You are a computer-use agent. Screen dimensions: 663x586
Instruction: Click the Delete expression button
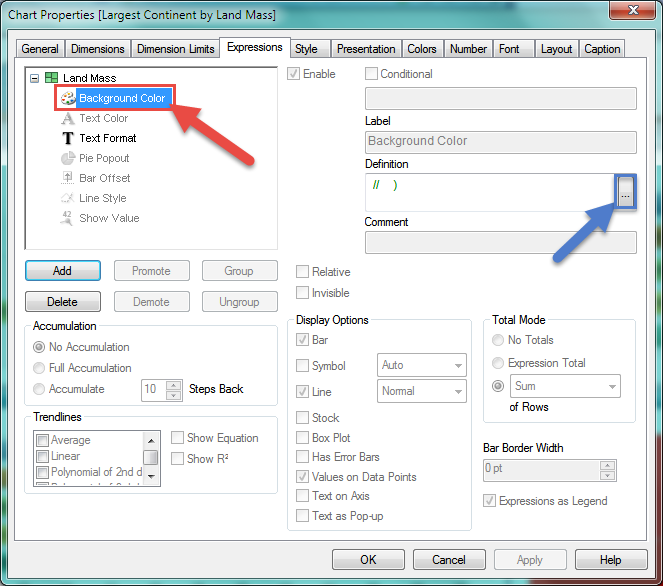click(x=63, y=302)
